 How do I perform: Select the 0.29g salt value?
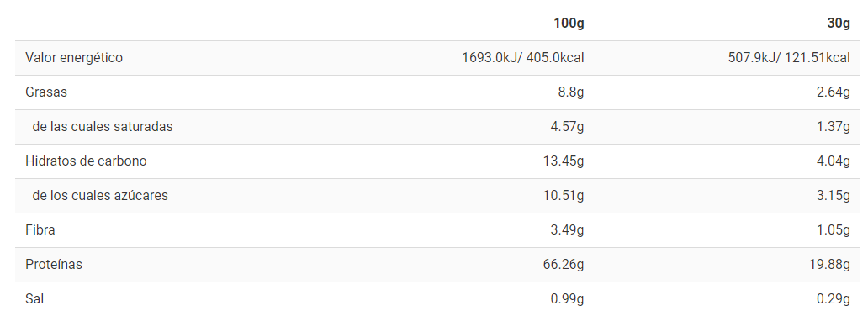click(834, 299)
